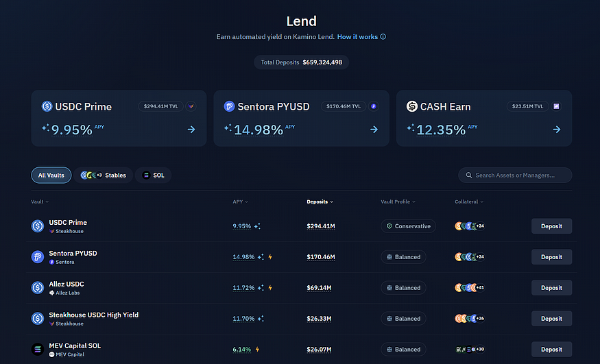Click the magnifier icon in the search box
Viewport: 600px width, 364px height.
click(469, 175)
